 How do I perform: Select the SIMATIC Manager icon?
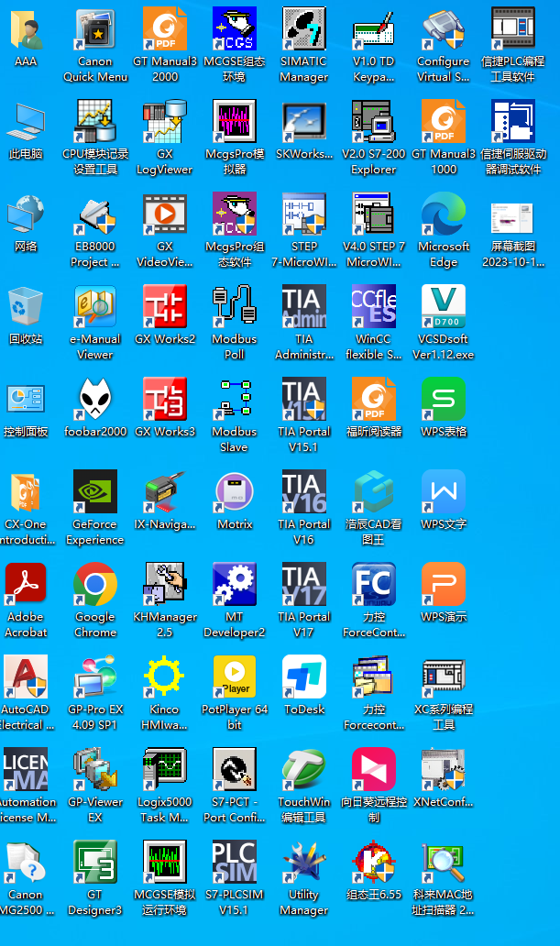tap(303, 30)
